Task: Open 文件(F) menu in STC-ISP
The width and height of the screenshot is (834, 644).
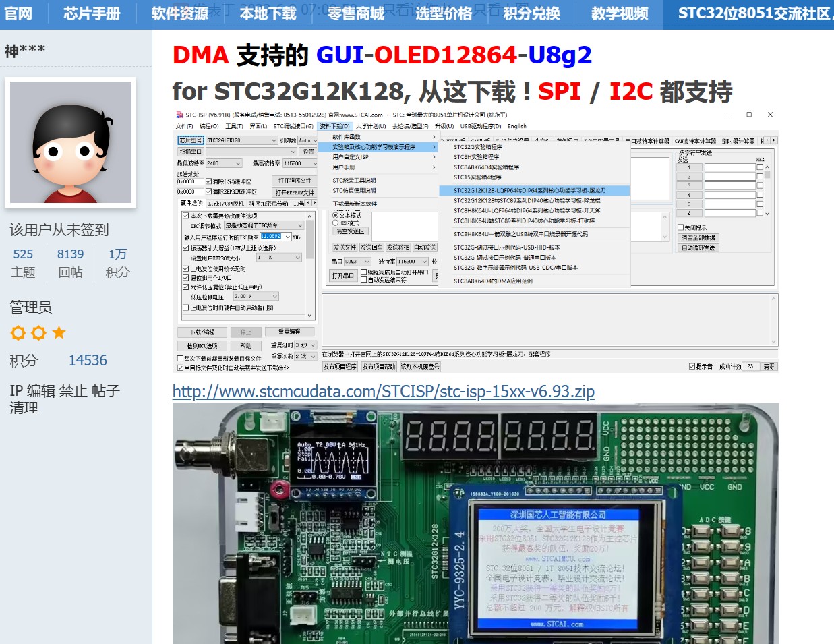Action: click(185, 126)
